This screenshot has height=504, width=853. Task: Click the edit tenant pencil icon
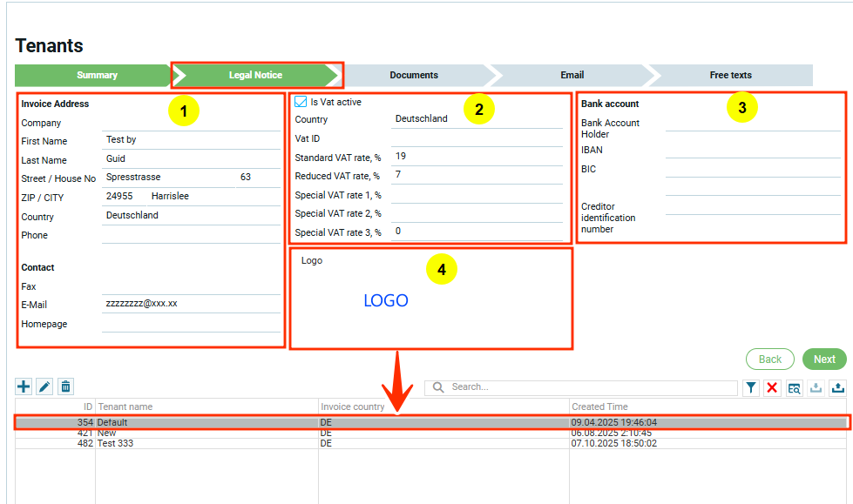tap(44, 386)
